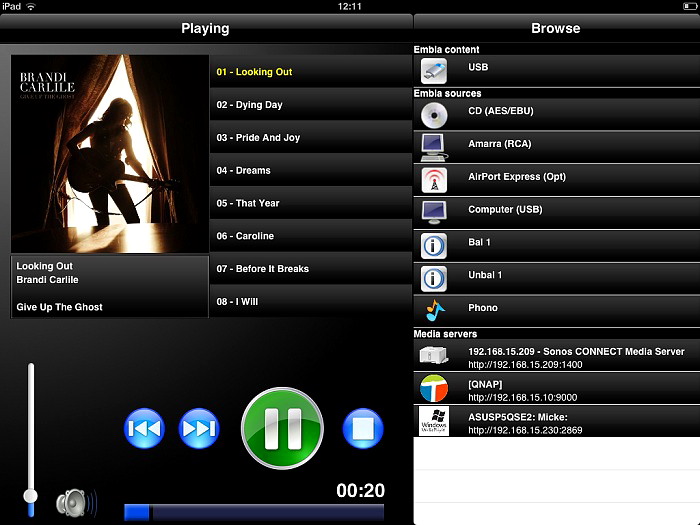The width and height of the screenshot is (700, 525).
Task: Select the Phono source
Action: click(x=557, y=311)
